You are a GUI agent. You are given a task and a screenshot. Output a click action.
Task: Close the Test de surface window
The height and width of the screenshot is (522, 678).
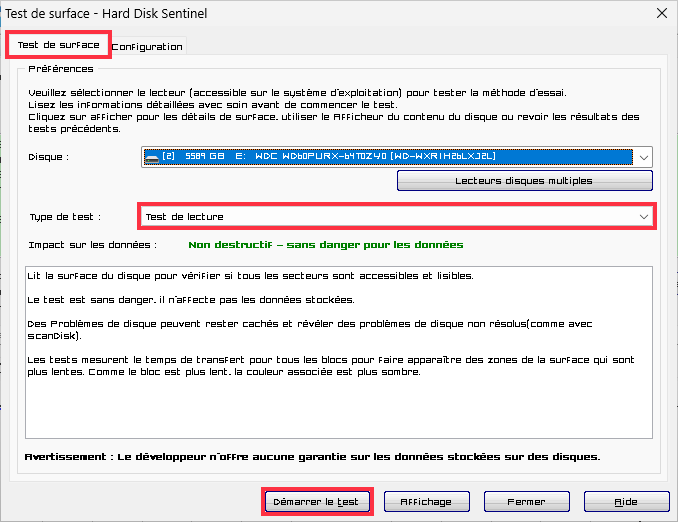660,13
